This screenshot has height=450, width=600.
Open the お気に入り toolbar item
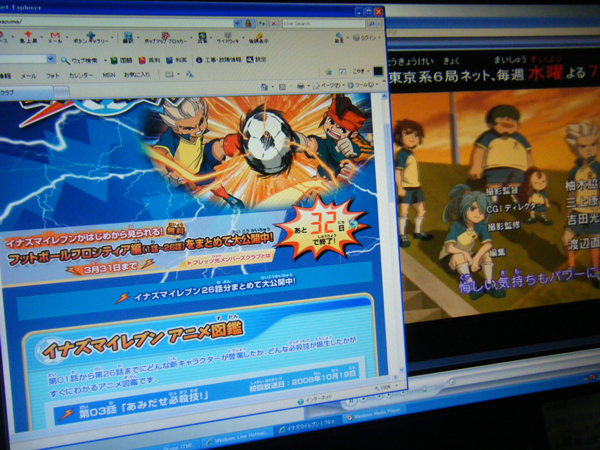[x=137, y=75]
